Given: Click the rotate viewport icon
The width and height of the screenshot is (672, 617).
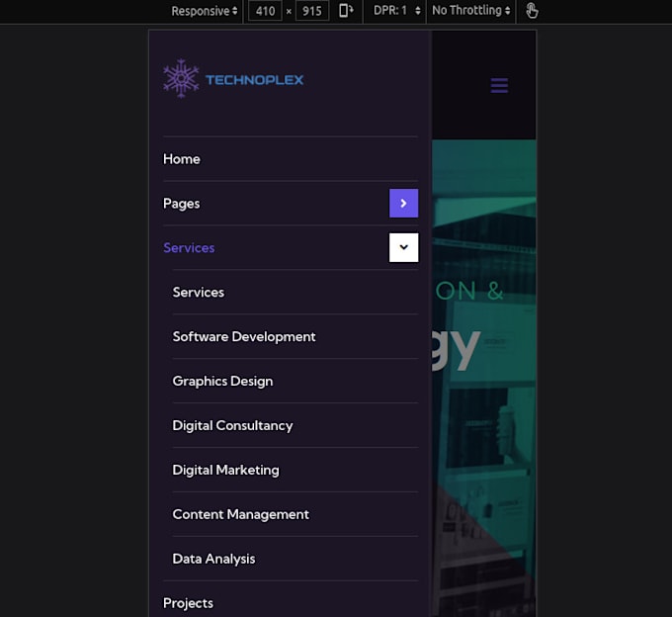Looking at the screenshot, I should tap(346, 11).
